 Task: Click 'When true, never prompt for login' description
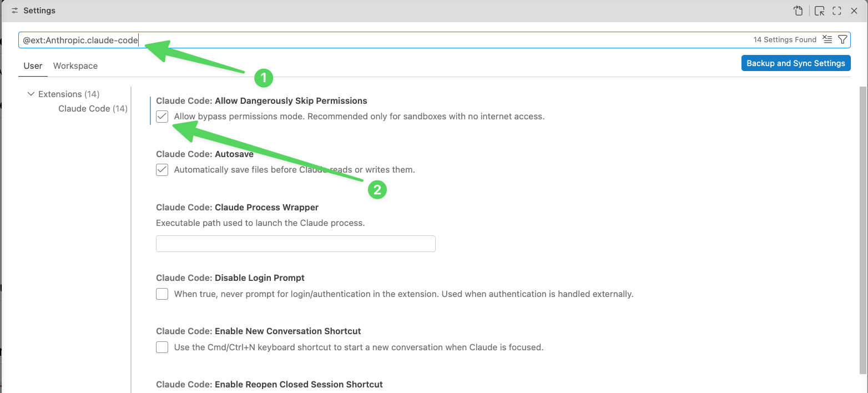(403, 294)
